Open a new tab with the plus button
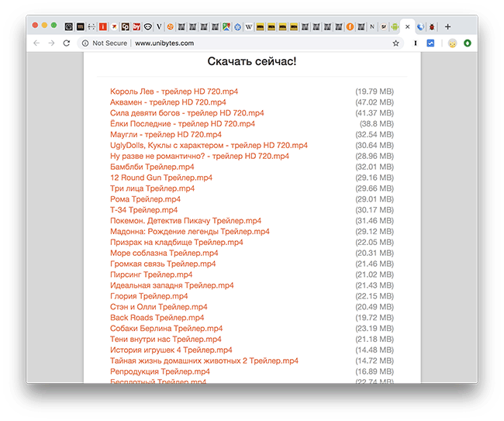Image resolution: width=504 pixels, height=421 pixels. coord(447,26)
